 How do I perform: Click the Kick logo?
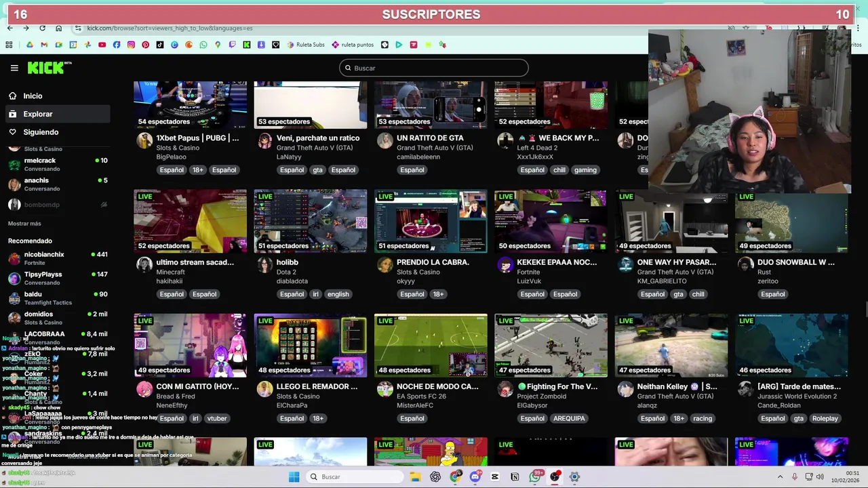[49, 68]
